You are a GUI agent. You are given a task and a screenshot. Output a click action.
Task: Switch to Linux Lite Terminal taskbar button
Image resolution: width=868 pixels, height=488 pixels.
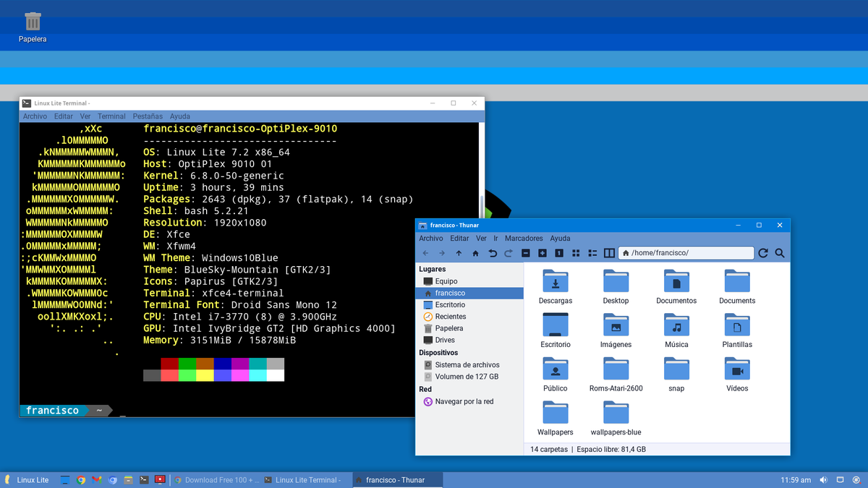(x=306, y=480)
